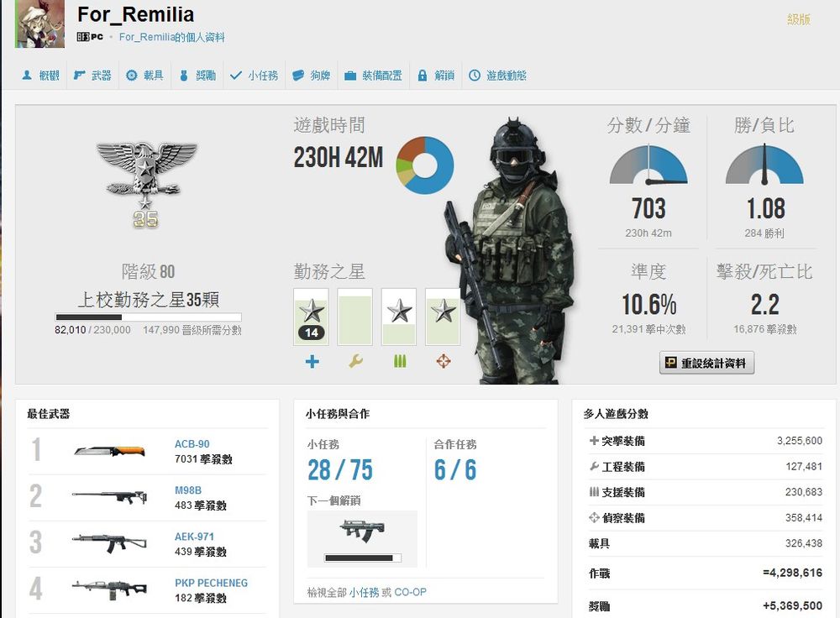840x618 pixels.
Task: Select the 獎勵 awards tab
Action: [197, 76]
